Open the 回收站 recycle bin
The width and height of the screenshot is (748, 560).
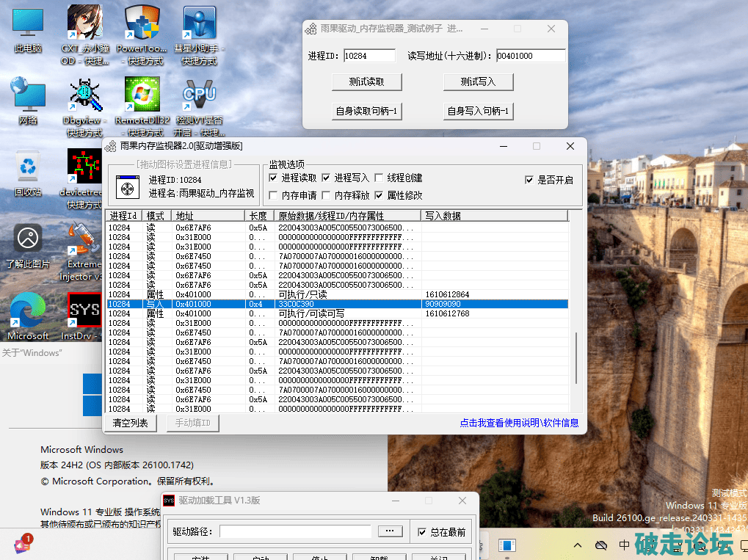click(x=28, y=167)
